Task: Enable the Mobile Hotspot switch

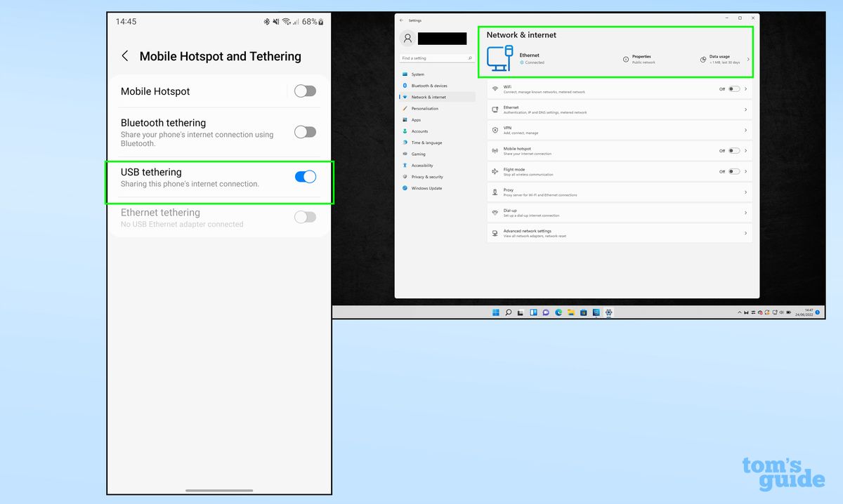Action: tap(305, 91)
